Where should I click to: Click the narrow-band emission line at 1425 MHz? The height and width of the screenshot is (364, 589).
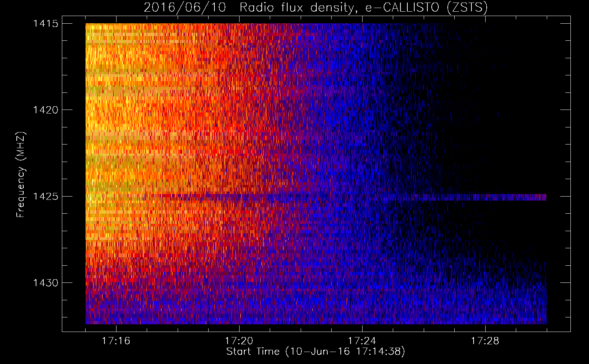(316, 197)
